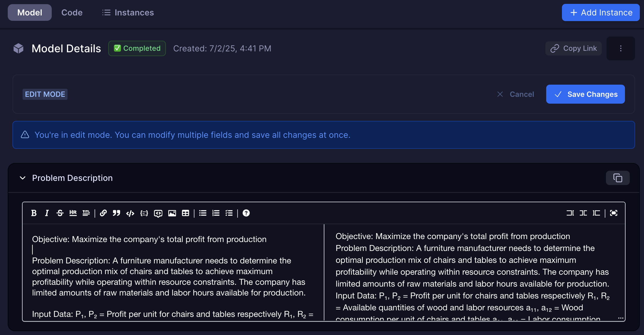Add a checked task list
The height and width of the screenshot is (335, 644).
point(229,213)
